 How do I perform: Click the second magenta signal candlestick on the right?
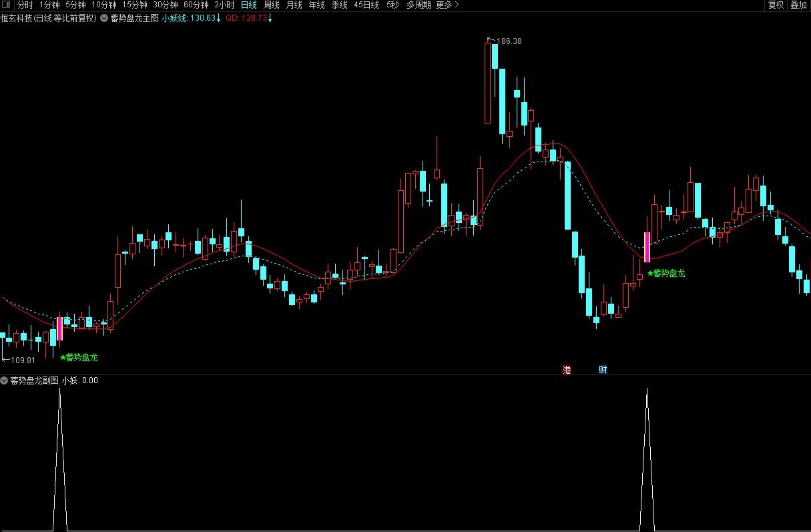tap(647, 247)
